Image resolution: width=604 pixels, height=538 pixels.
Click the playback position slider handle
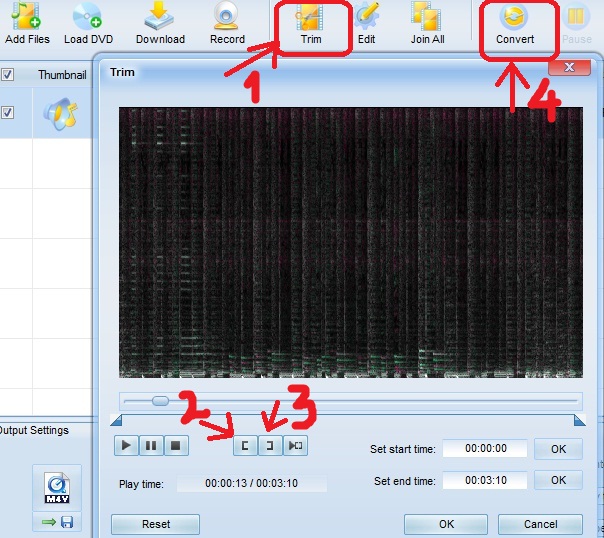pos(160,401)
